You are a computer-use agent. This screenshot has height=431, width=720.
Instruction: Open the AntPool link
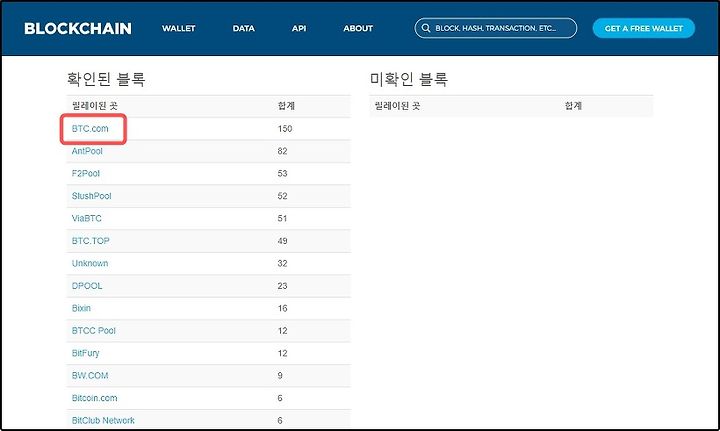87,151
